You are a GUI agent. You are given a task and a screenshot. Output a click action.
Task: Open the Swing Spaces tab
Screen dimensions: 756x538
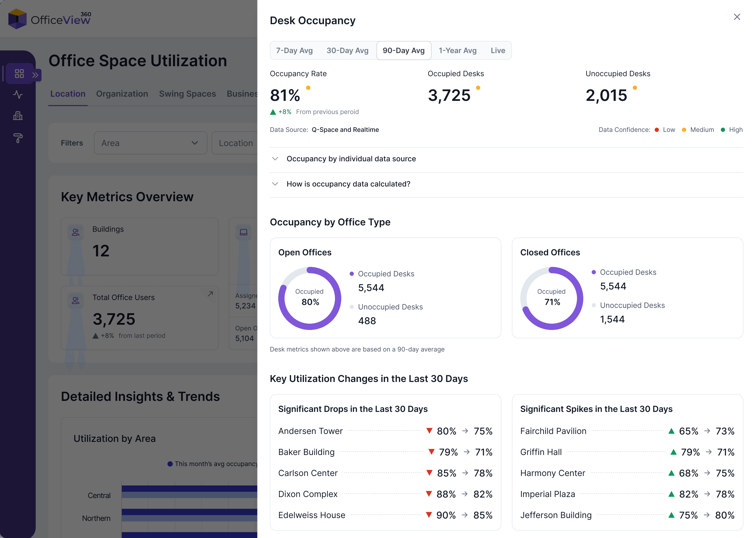point(187,94)
